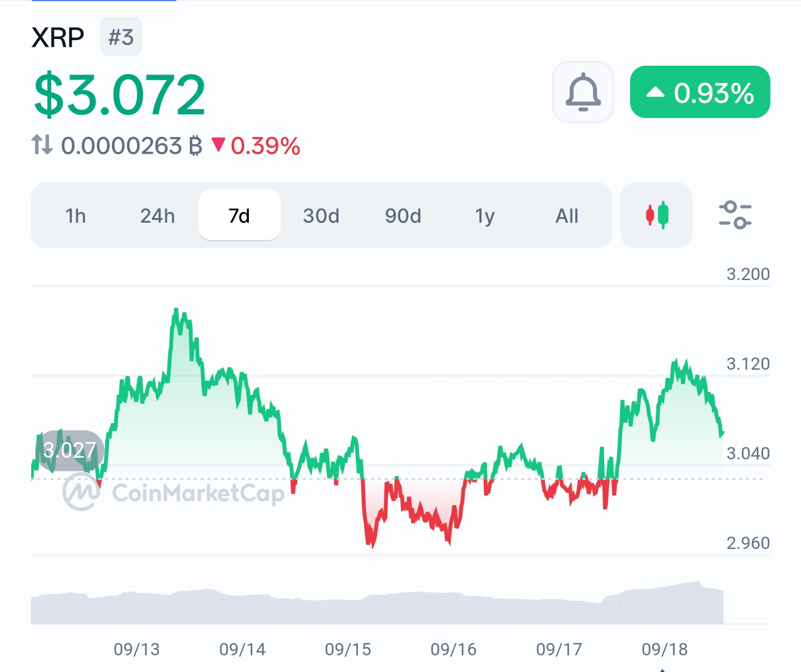Switch chart to 90d range
This screenshot has height=672, width=801.
[403, 215]
